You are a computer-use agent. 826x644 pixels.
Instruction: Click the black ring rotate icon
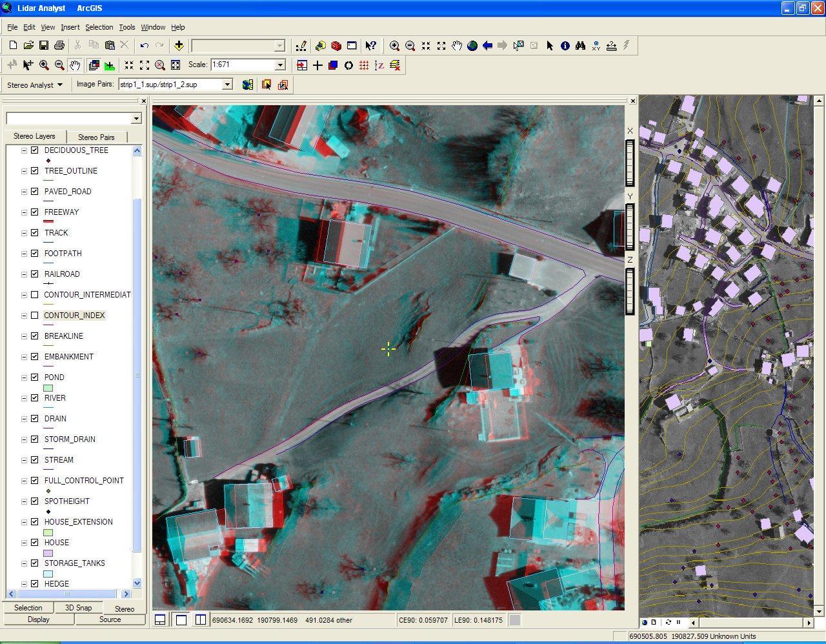(x=348, y=65)
